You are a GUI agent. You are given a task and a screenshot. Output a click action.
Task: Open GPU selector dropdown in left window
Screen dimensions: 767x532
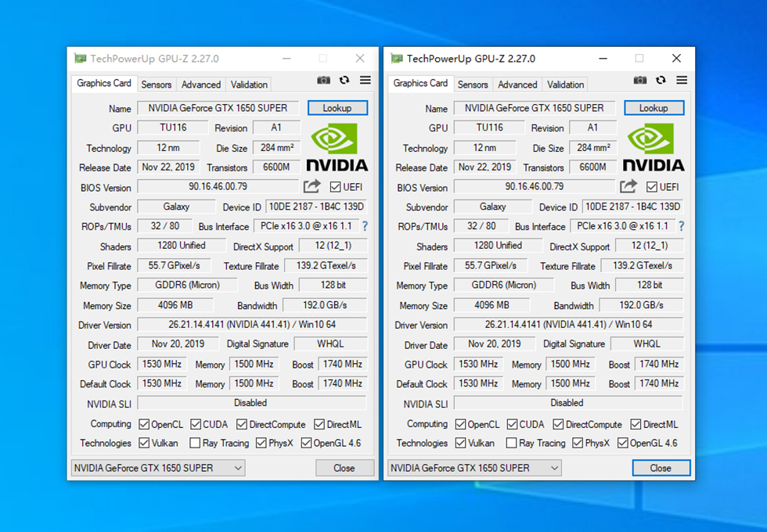click(x=158, y=468)
